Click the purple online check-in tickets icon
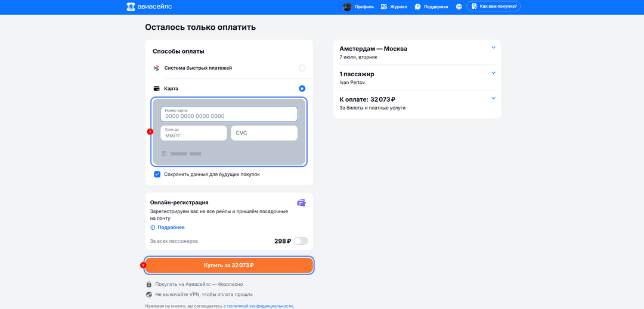The image size is (644, 309). tap(302, 203)
